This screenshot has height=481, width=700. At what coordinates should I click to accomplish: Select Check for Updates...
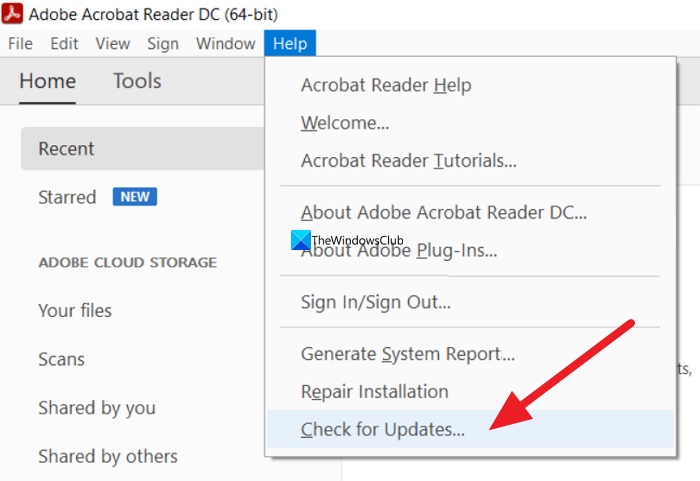471,429
